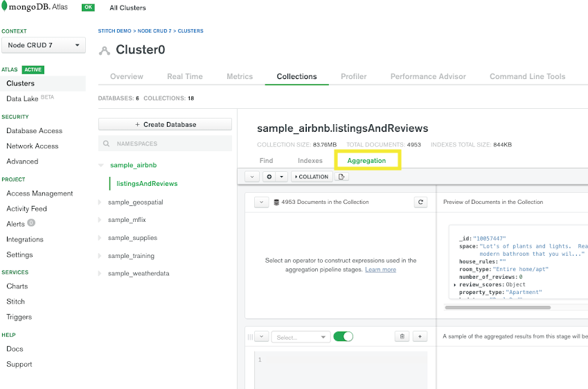Image resolution: width=588 pixels, height=389 pixels.
Task: Click the stage drag handle icon
Action: coord(250,337)
